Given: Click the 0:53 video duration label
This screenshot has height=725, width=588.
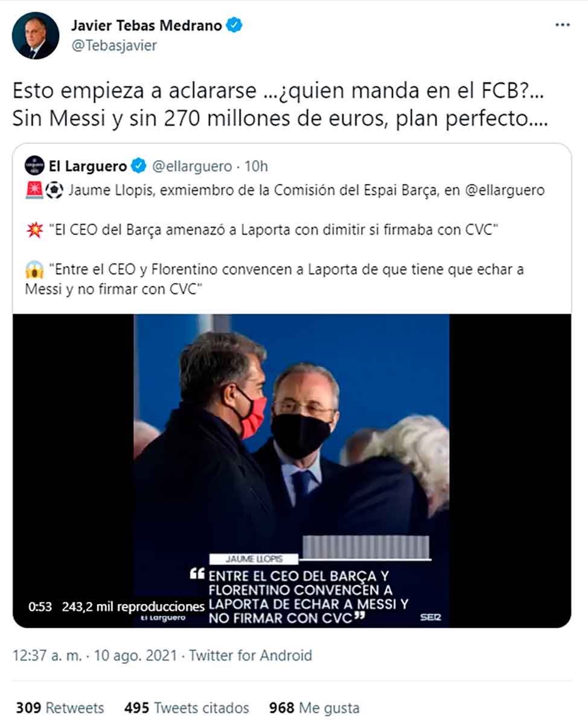Looking at the screenshot, I should click(x=40, y=607).
